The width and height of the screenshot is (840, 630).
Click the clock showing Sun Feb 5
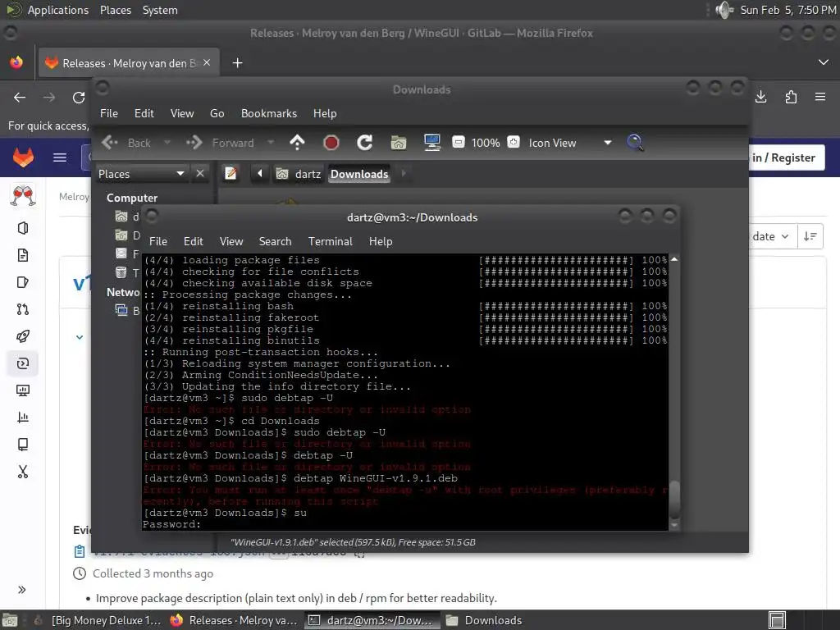coord(787,10)
